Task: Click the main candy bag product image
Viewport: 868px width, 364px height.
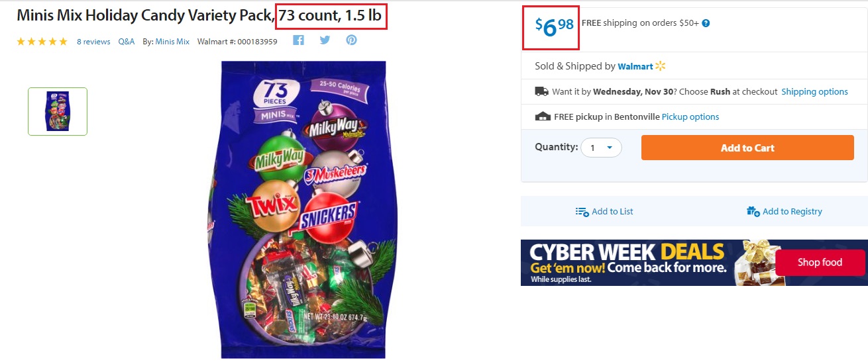Action: 303,209
